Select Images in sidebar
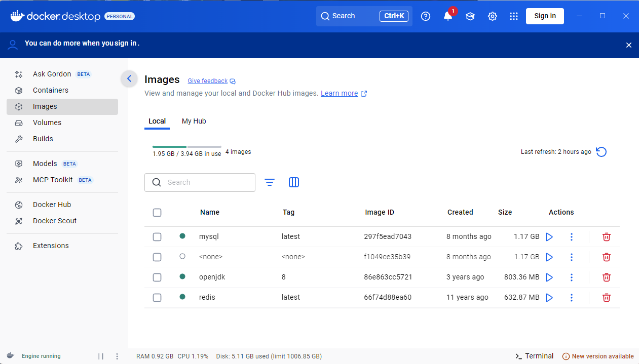This screenshot has width=639, height=364. (62, 106)
